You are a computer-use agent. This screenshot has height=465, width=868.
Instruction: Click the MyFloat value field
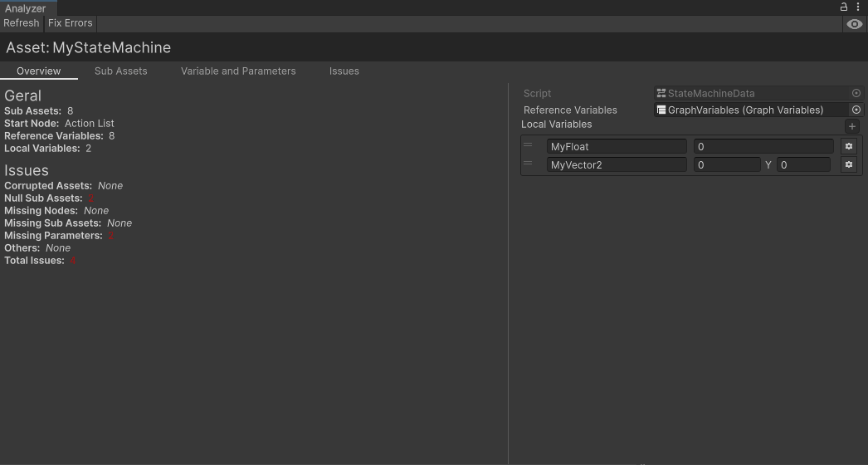(x=763, y=146)
